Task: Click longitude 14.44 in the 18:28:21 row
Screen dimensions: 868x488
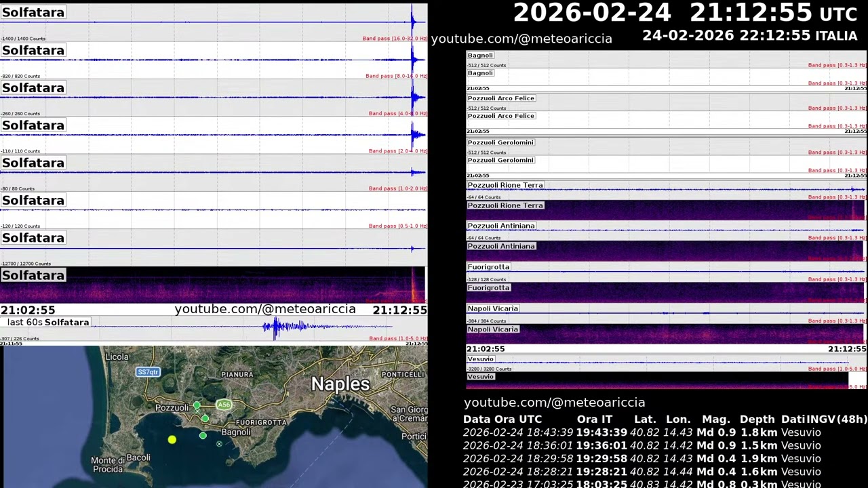Action: pos(678,472)
